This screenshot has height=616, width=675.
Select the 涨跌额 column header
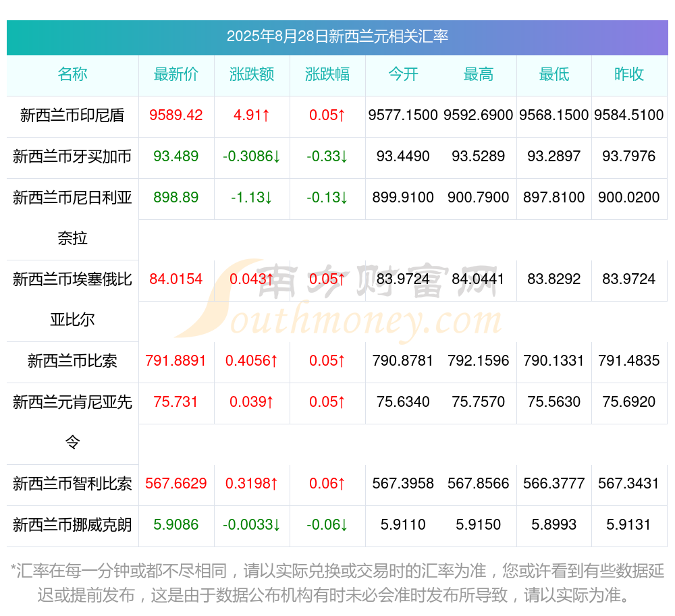click(252, 74)
